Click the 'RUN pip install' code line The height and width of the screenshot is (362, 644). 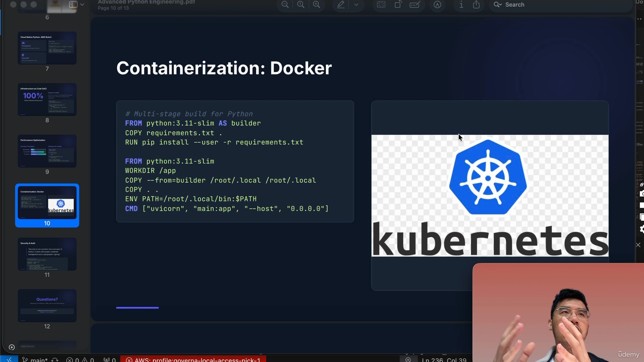pos(214,142)
